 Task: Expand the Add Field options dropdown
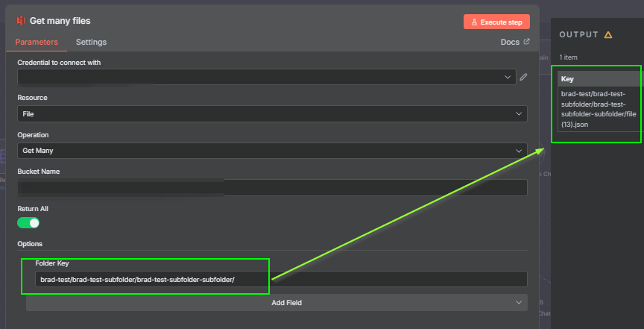[277, 302]
